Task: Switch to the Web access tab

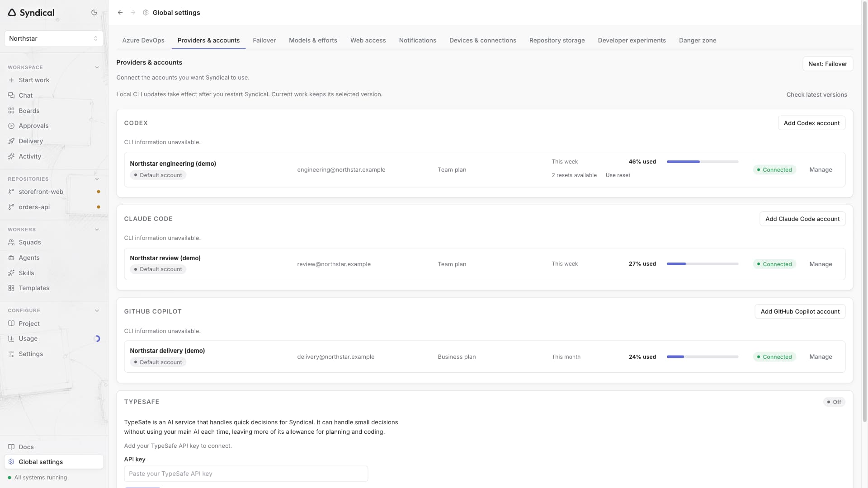Action: click(x=368, y=40)
